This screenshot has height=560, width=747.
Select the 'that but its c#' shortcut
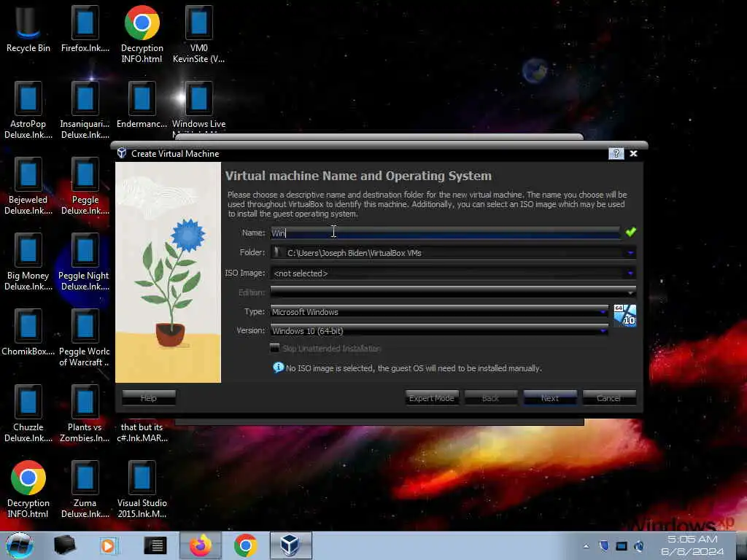point(142,432)
